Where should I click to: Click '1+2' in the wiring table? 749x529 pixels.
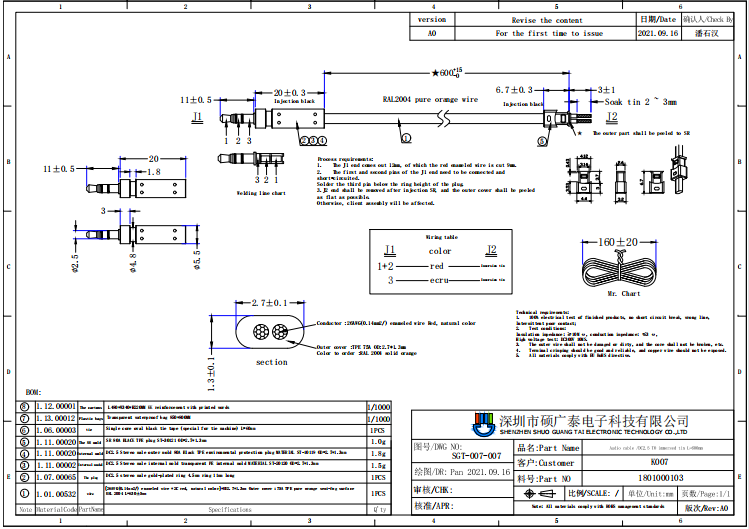385,266
